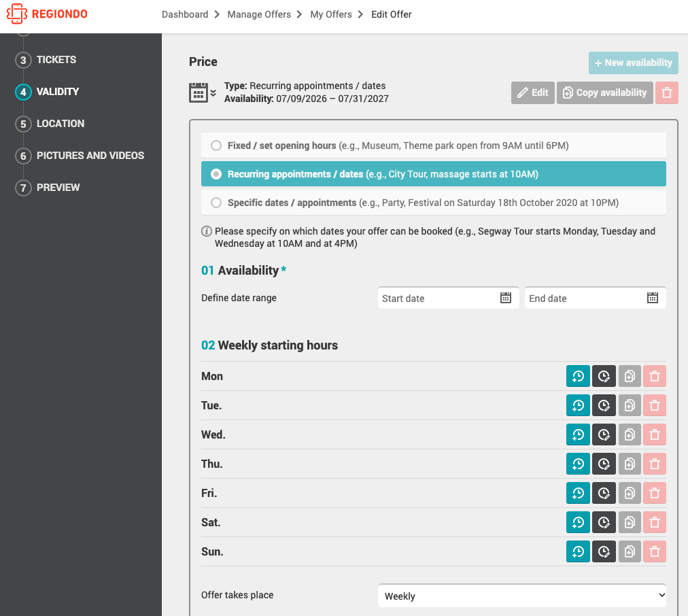
Task: Delete this availability with top trash button
Action: click(x=667, y=92)
